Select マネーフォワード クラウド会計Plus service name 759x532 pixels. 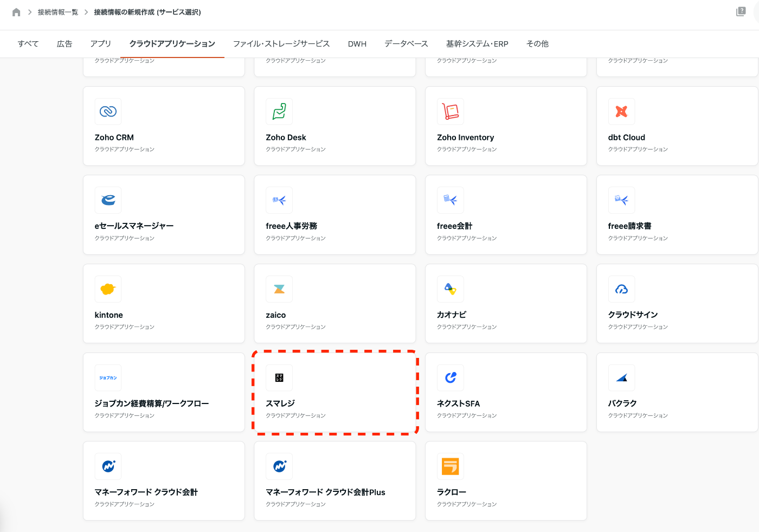point(326,492)
